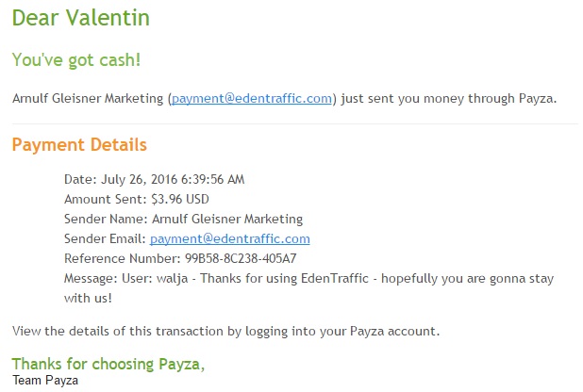Click the "You've got cash!" heading
The width and height of the screenshot is (583, 392).
pos(77,59)
